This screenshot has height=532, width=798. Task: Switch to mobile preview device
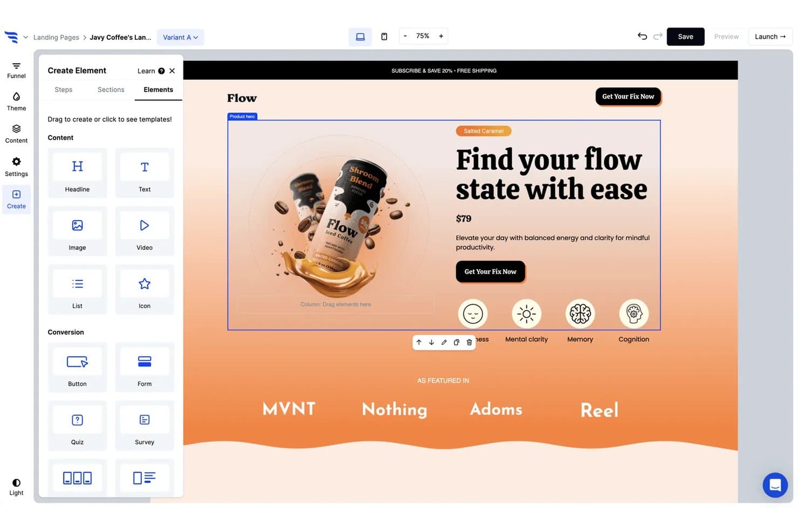[x=384, y=37]
